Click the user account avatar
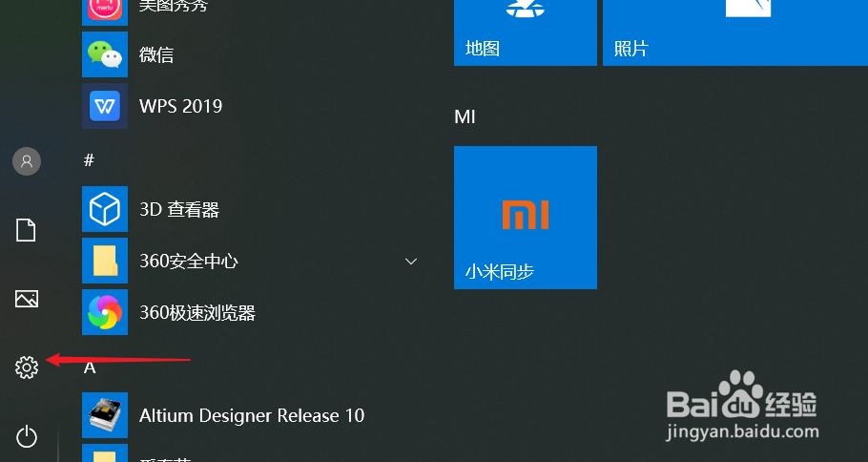Image resolution: width=868 pixels, height=462 pixels. 27,161
